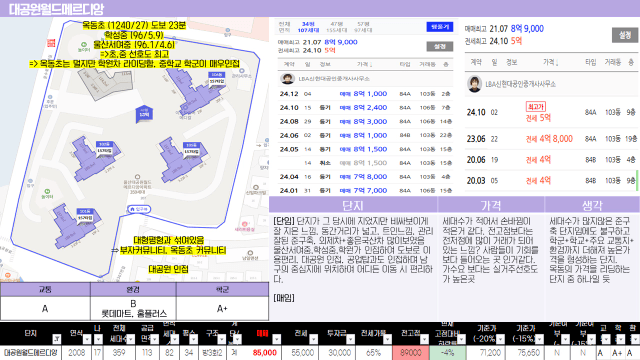Click the 입구 entrance pill marker

pyautogui.click(x=139, y=209)
